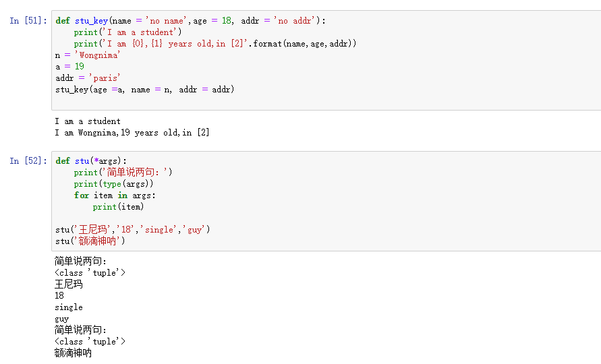The image size is (601, 364).
Task: Click the In [51] cell prompt
Action: (x=28, y=21)
